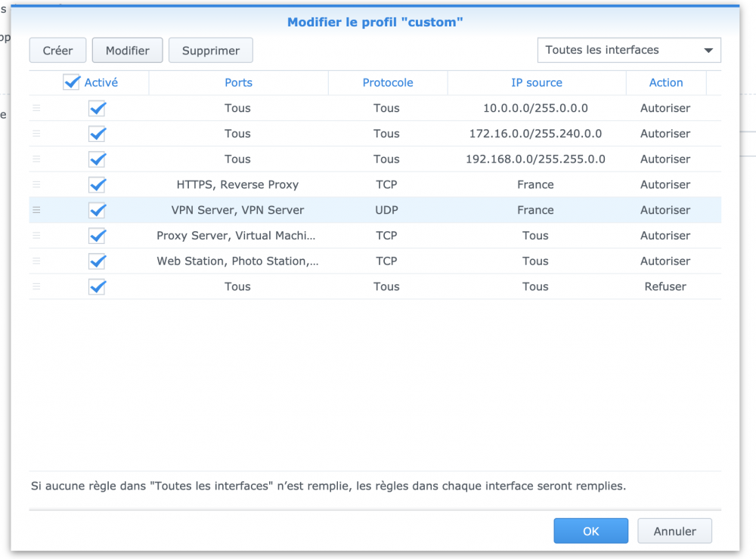Disable the HTTPS, Reverse Proxy rule checkbox
Viewport: 756px width, 559px height.
(x=97, y=185)
